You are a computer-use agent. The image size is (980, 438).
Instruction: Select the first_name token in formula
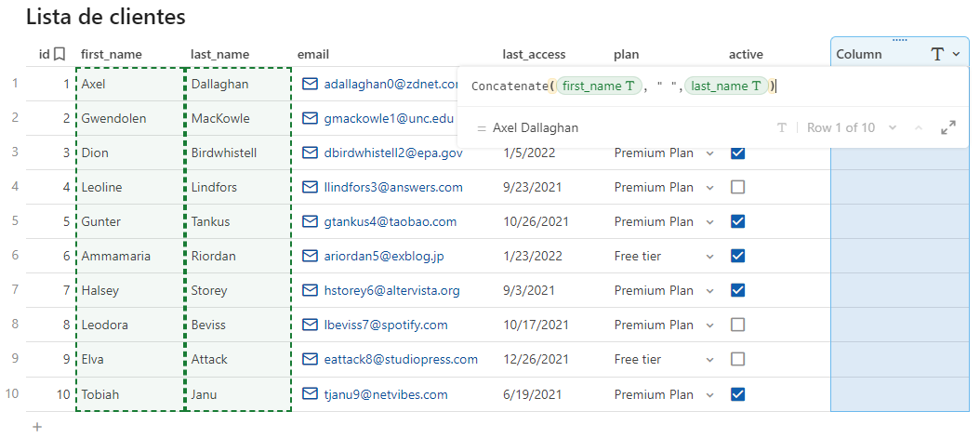(x=598, y=86)
